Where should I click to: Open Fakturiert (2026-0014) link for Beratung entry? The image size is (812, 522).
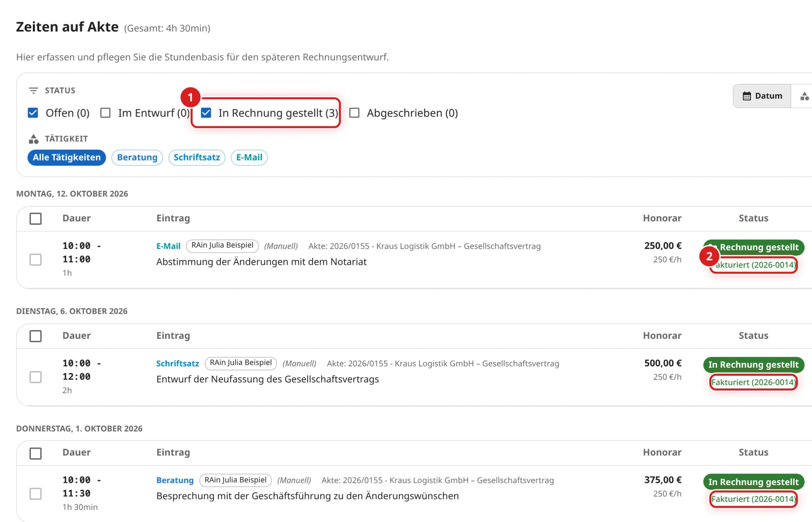[x=753, y=499]
